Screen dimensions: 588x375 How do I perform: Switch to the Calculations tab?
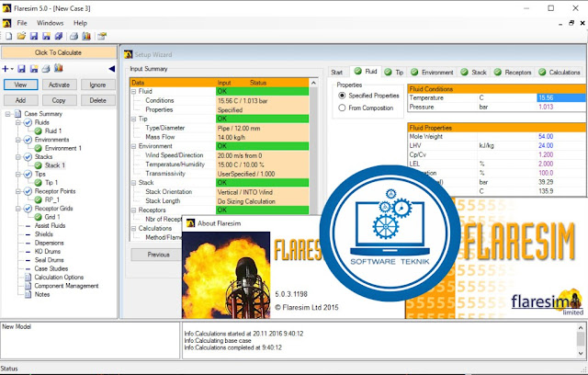coord(560,72)
